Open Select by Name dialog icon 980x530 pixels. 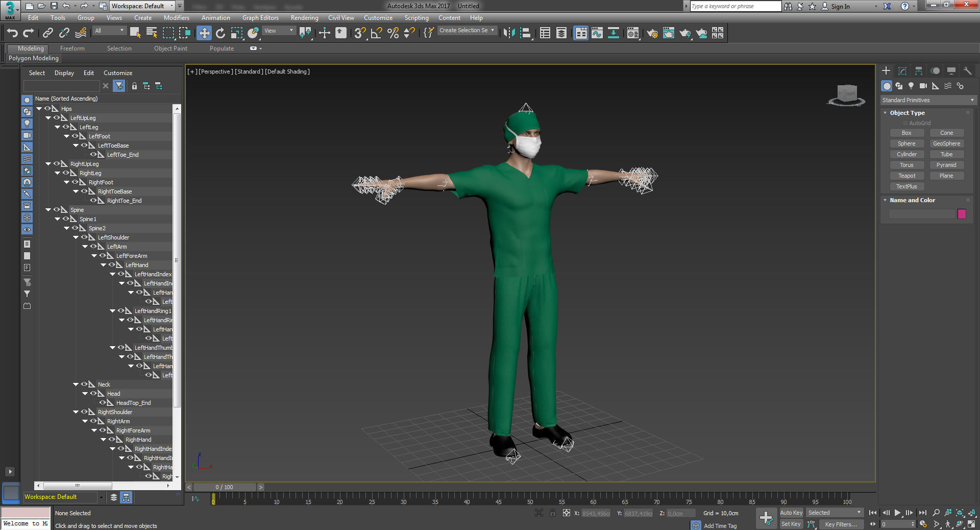click(x=152, y=33)
